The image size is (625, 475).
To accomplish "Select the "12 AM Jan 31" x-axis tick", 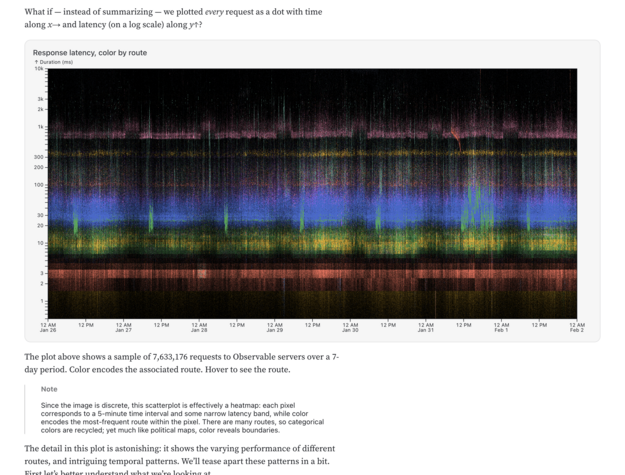I will coord(426,327).
